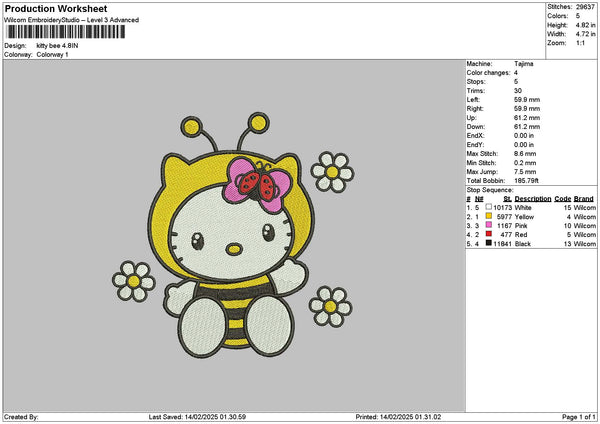
Task: Click the White thread color swatch
Action: coord(489,207)
